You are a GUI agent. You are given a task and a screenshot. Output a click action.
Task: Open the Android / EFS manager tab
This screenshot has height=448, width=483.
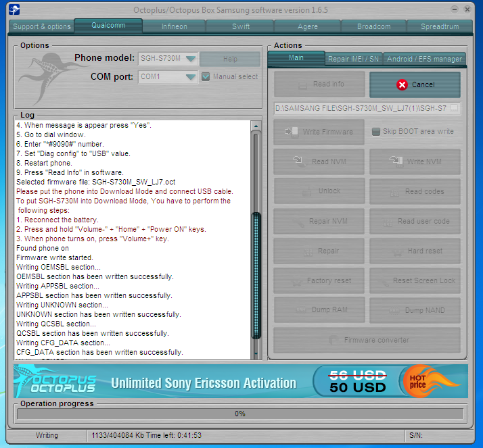[424, 59]
